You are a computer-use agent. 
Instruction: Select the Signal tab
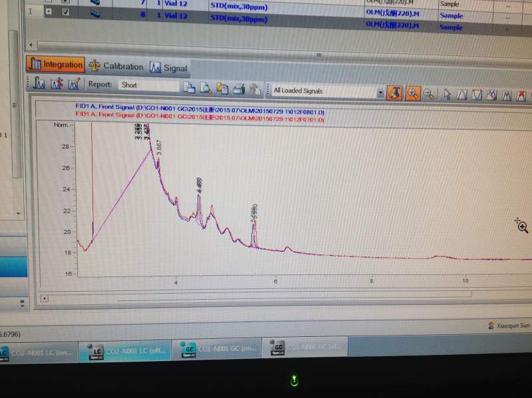pyautogui.click(x=169, y=68)
